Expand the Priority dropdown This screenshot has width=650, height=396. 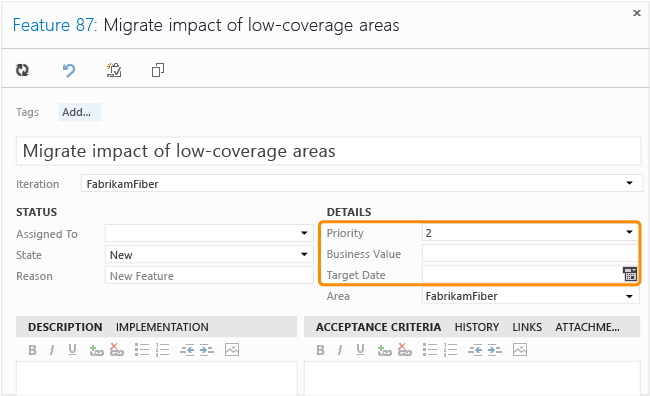coord(629,232)
